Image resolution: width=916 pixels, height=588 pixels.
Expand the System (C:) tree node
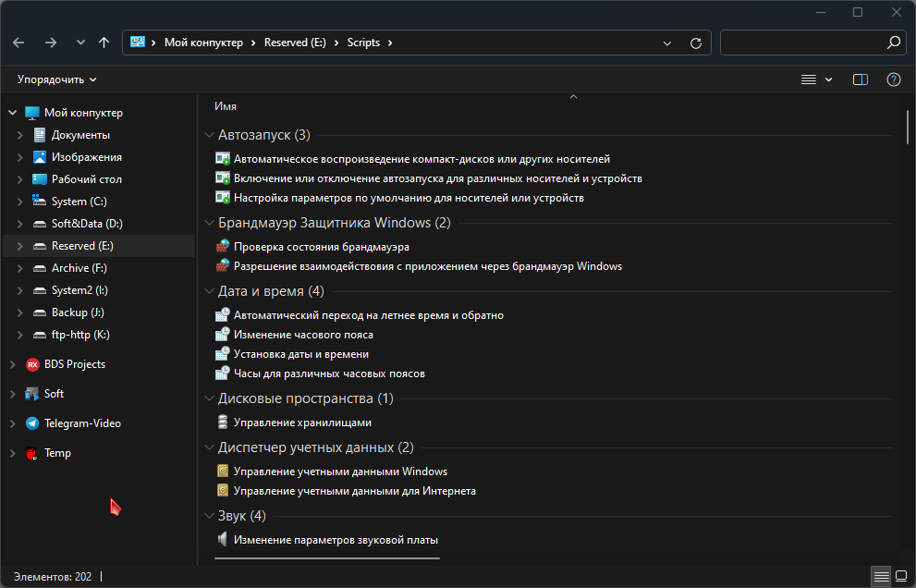point(19,202)
